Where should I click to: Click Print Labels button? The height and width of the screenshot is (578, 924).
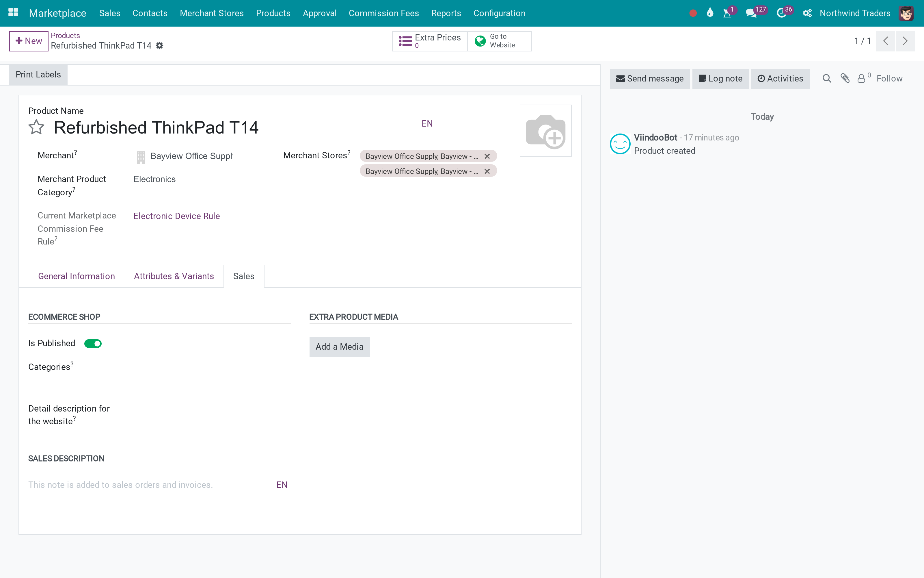point(38,75)
